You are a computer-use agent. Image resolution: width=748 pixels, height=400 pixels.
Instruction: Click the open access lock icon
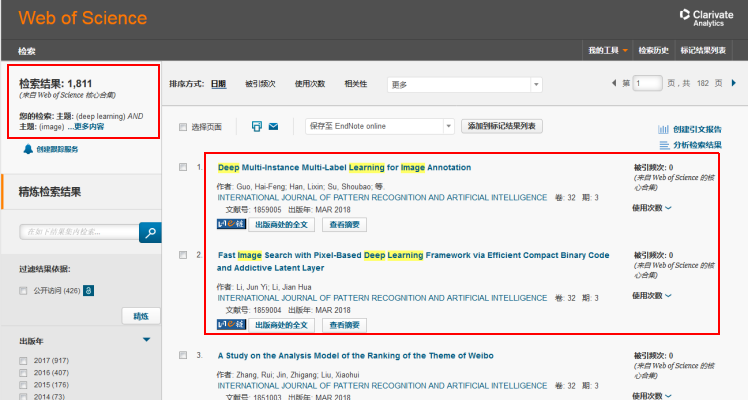(88, 290)
